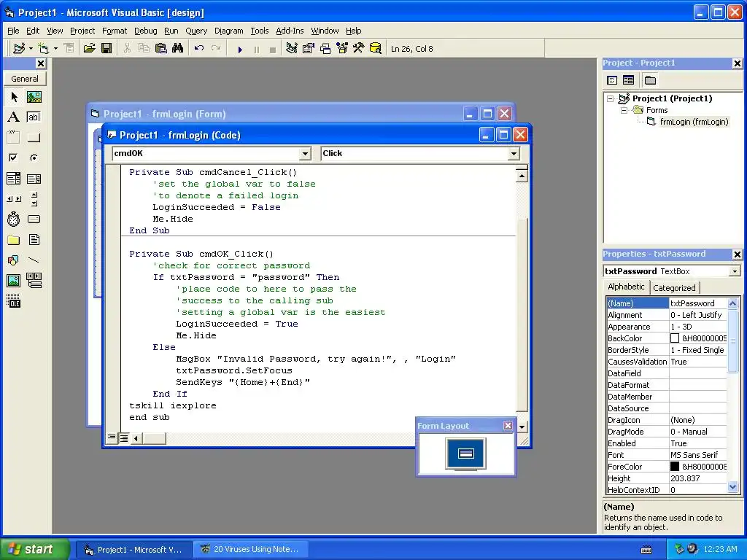
Task: Open the Add-Ins menu
Action: 290,31
